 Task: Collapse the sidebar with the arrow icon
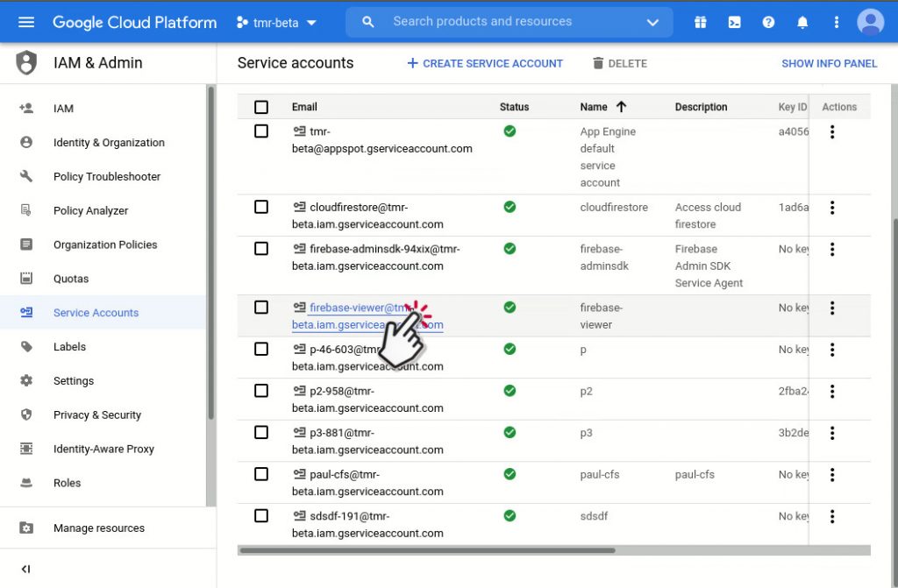point(25,569)
